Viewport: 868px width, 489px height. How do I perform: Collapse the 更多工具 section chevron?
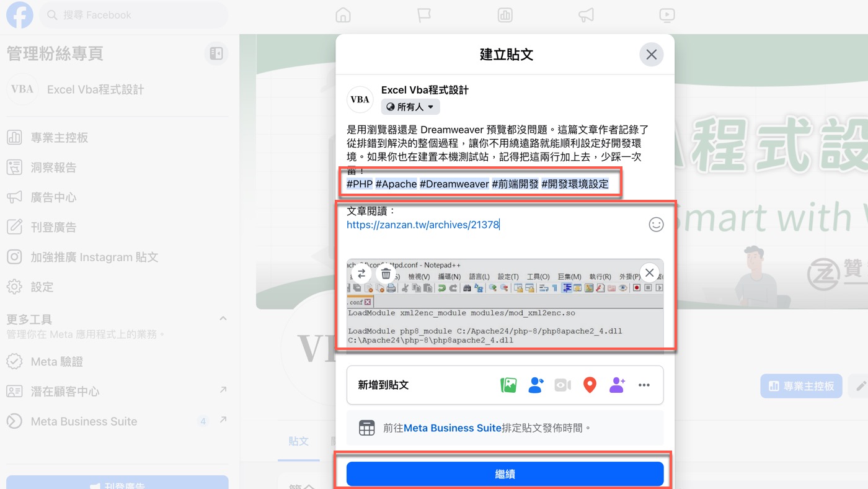[x=223, y=319]
